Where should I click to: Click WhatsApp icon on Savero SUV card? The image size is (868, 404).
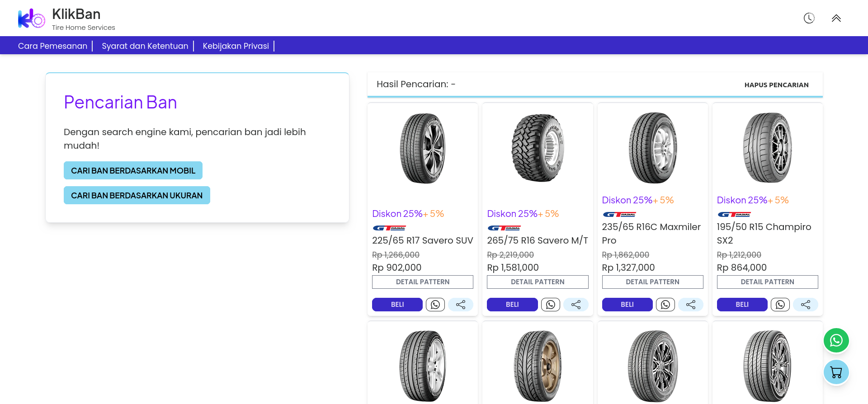tap(435, 305)
